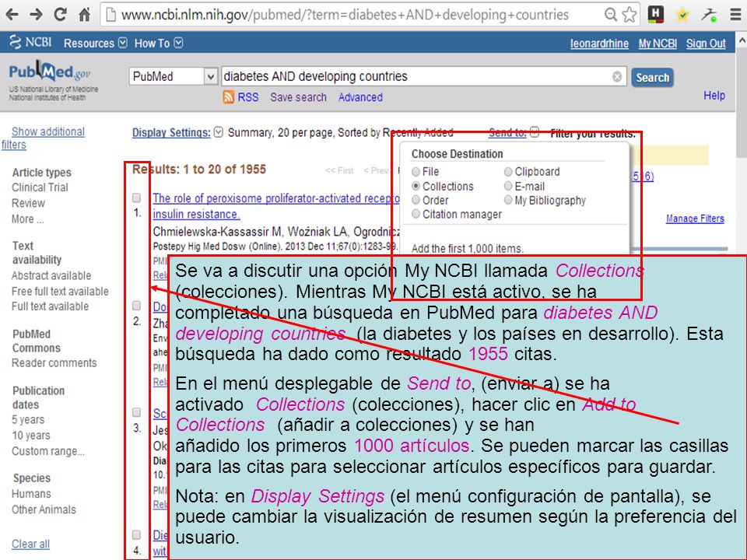
Task: Click the Save search link
Action: tap(298, 97)
